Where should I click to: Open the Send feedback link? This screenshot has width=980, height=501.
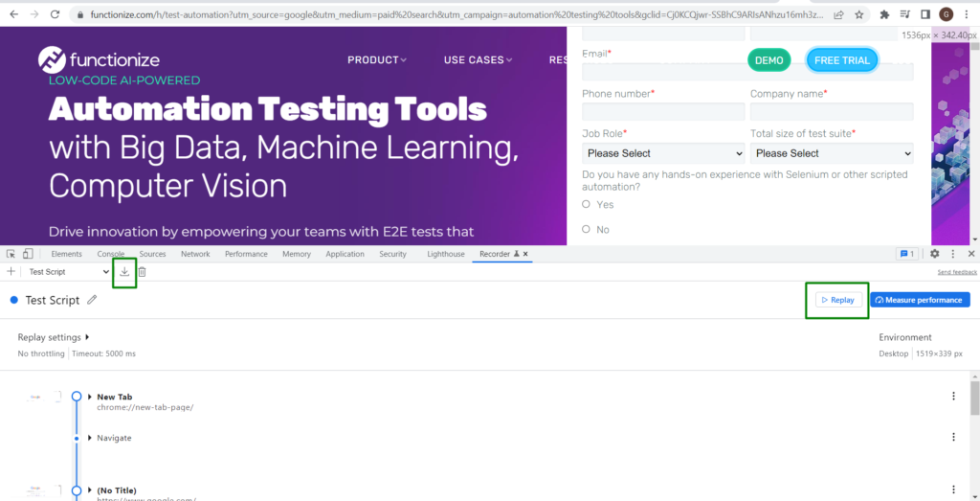(957, 272)
